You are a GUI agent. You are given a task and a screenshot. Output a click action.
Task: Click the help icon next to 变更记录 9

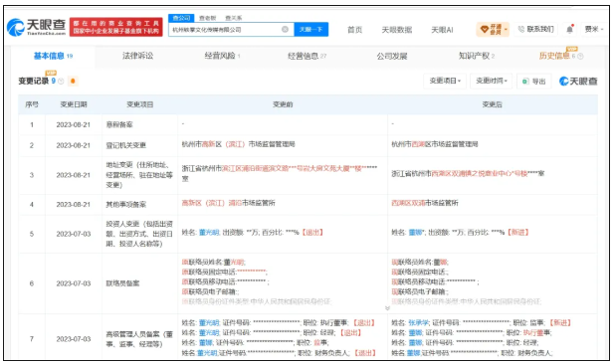click(61, 82)
